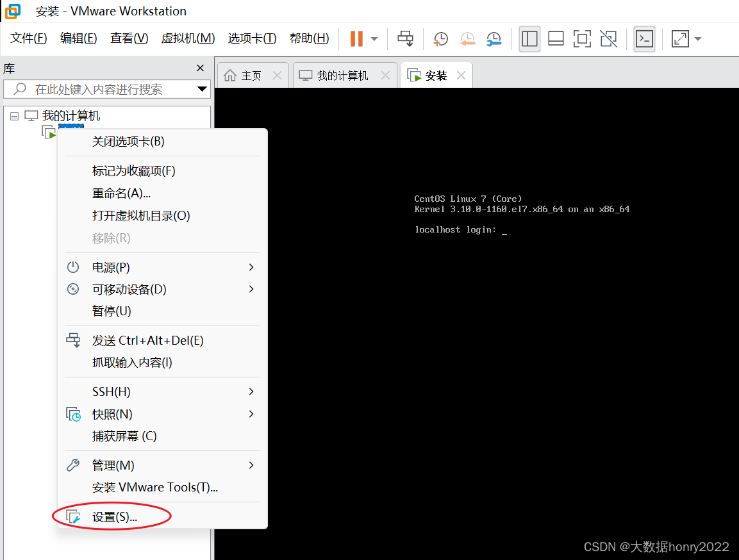Close the 我的计算机 tab

[x=386, y=76]
